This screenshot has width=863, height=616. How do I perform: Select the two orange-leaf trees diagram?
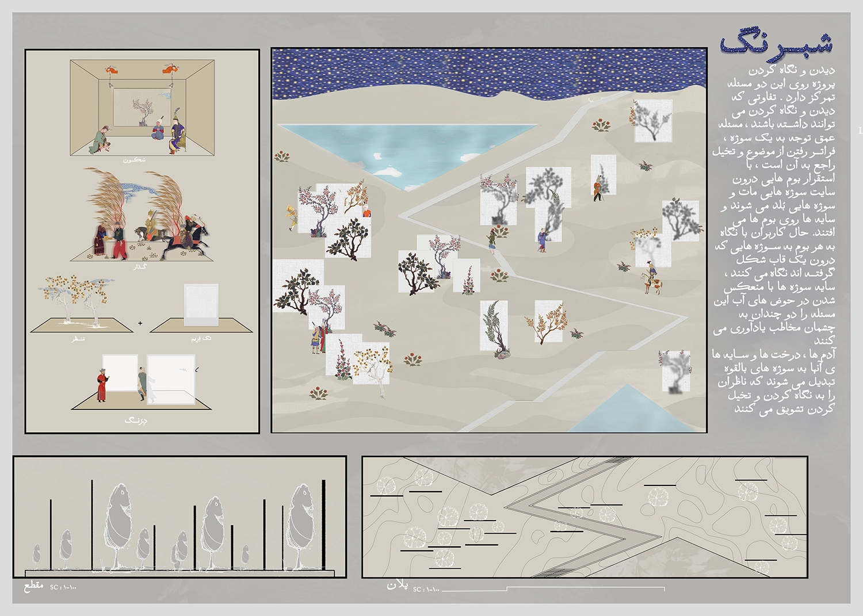click(82, 305)
